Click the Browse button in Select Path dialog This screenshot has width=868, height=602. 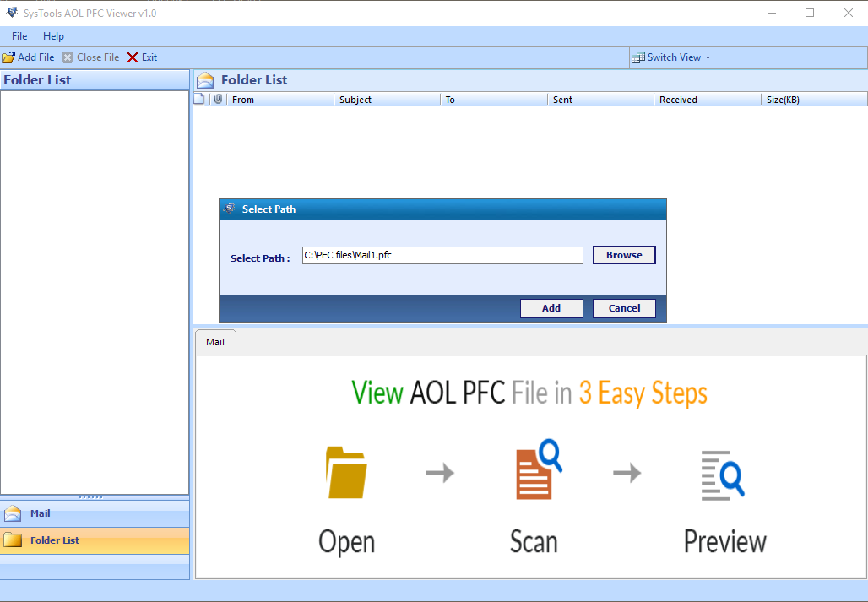(624, 254)
